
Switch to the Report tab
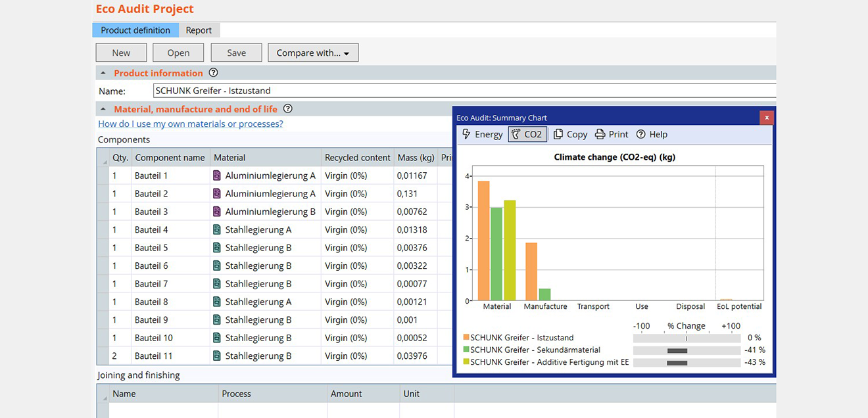[x=199, y=30]
